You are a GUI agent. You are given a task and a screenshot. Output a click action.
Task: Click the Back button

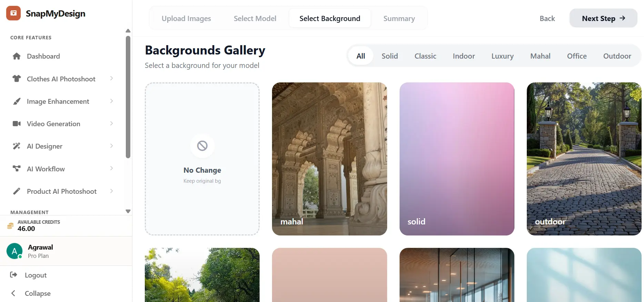(x=547, y=18)
